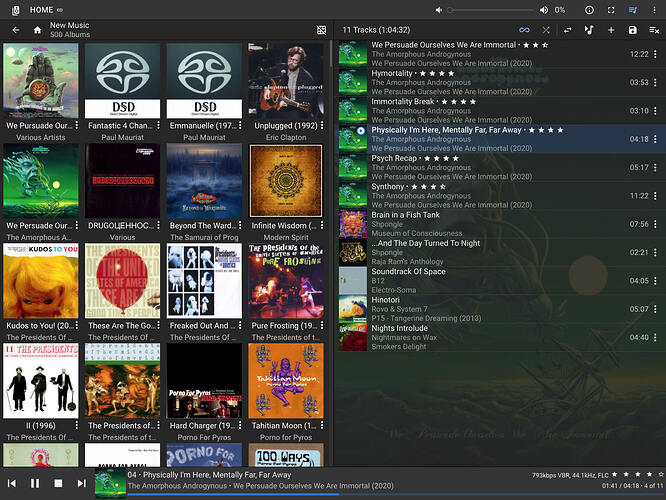Screen dimensions: 666x500
Task: Open the now playing info icon
Action: pos(589,10)
